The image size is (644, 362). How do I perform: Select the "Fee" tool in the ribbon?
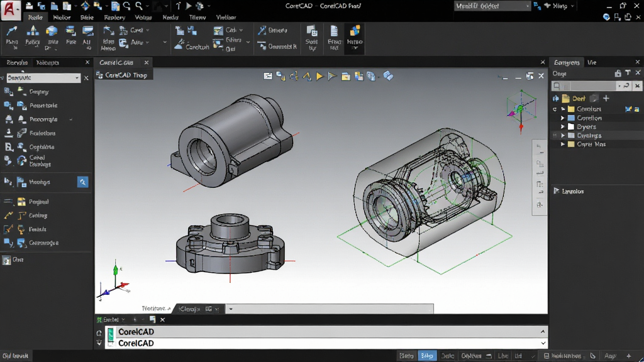click(70, 36)
